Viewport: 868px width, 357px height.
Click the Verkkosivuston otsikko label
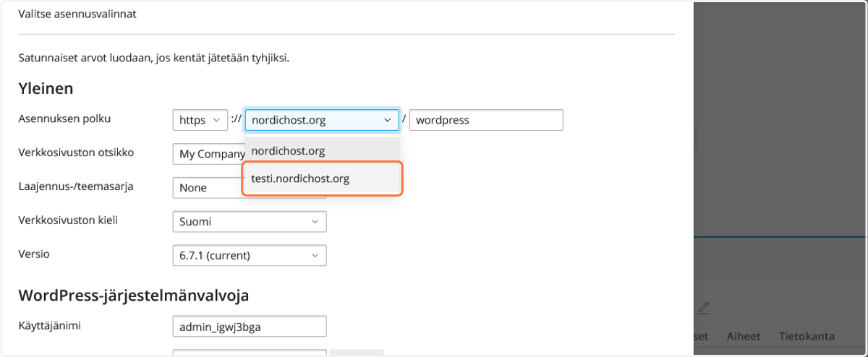[76, 152]
